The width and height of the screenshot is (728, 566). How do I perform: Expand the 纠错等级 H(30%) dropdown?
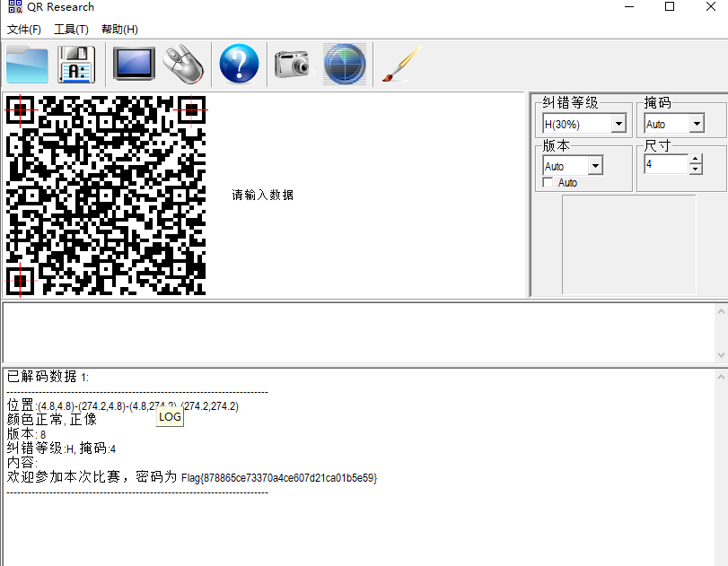coord(618,124)
